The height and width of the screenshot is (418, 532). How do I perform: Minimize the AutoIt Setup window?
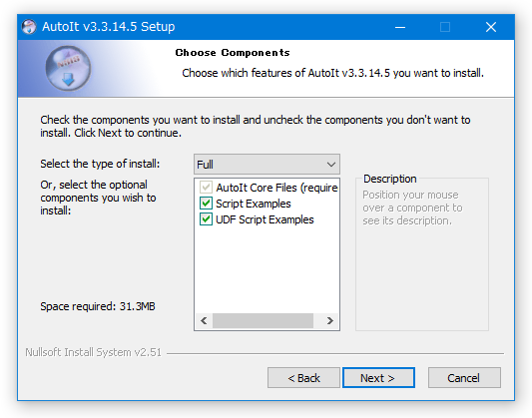pyautogui.click(x=400, y=27)
